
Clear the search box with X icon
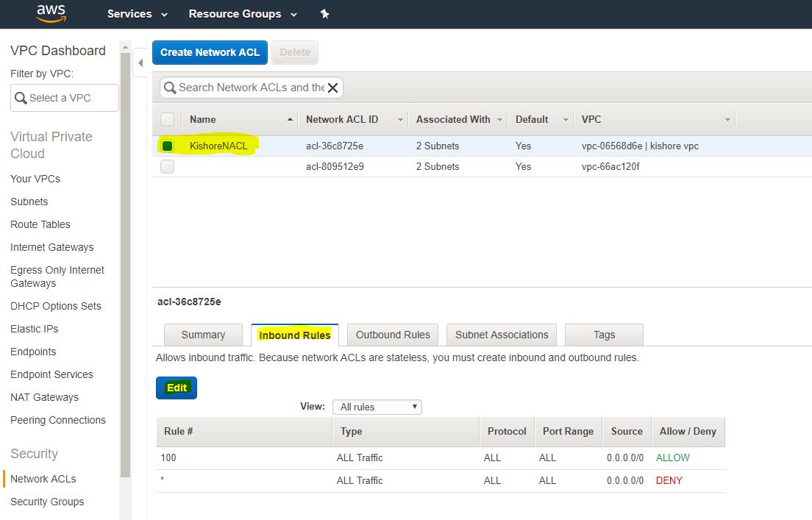[332, 88]
